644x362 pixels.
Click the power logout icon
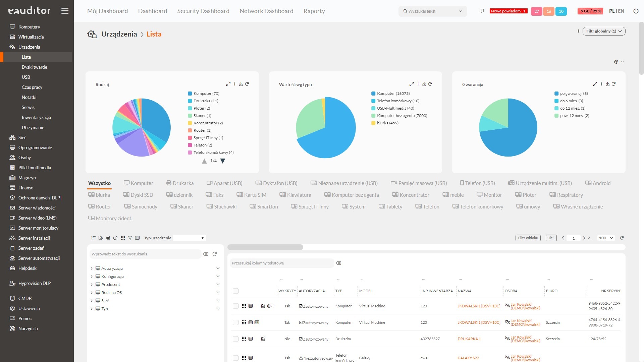click(x=636, y=11)
